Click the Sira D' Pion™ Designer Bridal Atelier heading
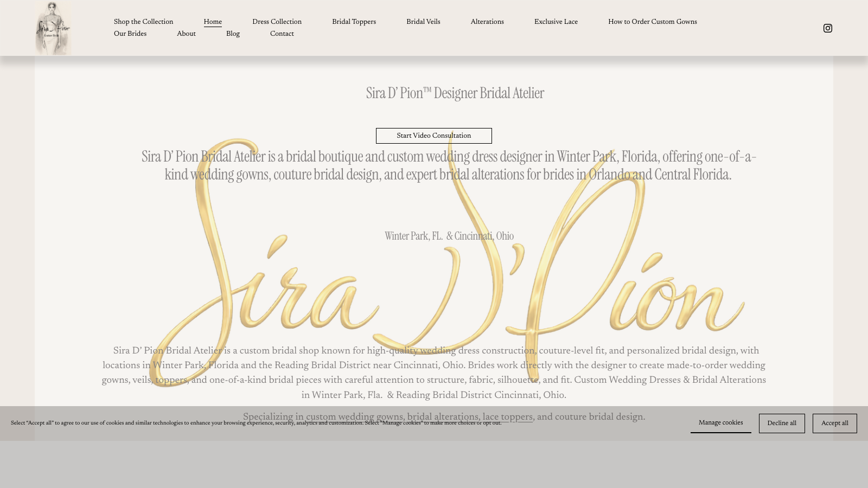This screenshot has height=488, width=868. [455, 93]
